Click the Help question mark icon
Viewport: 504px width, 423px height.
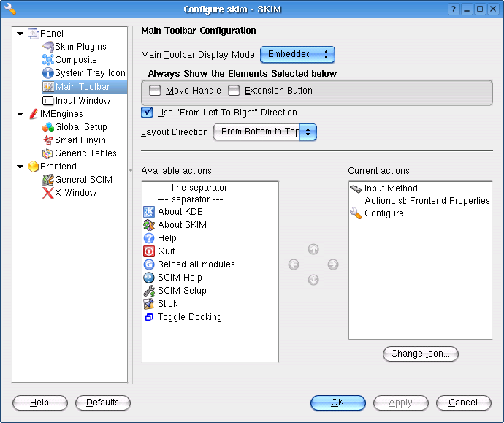pos(149,238)
